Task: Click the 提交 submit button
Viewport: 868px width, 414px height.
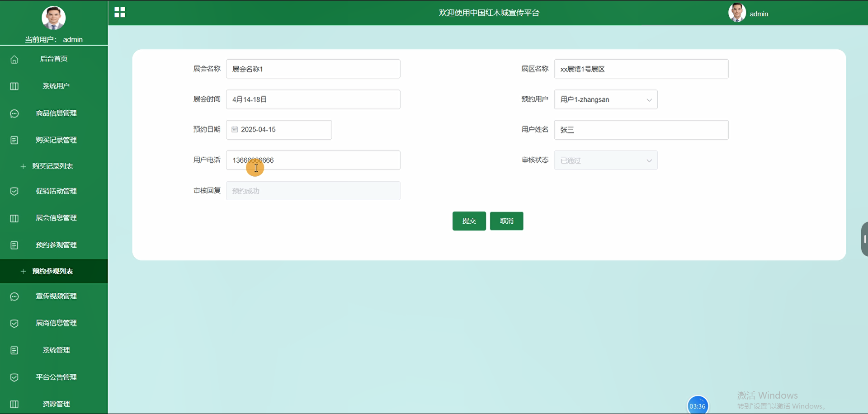Action: pos(469,221)
